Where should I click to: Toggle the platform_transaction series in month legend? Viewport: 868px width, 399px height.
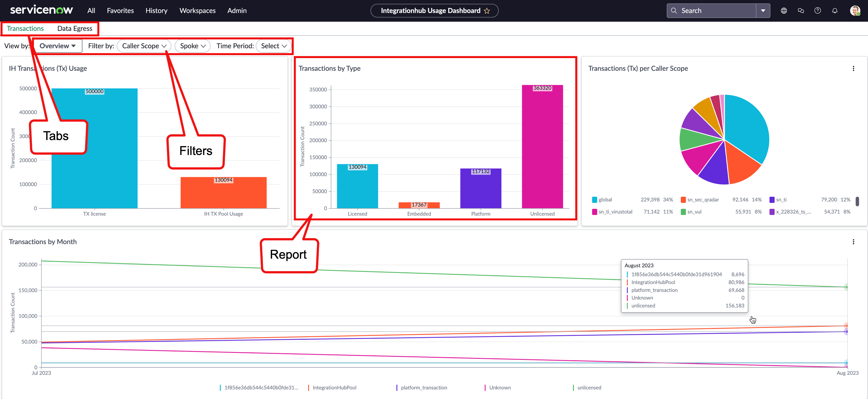click(422, 388)
